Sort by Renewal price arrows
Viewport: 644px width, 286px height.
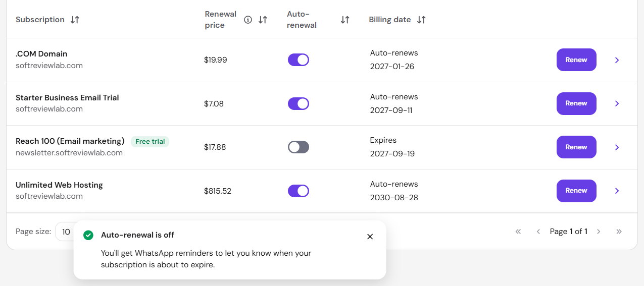point(263,20)
